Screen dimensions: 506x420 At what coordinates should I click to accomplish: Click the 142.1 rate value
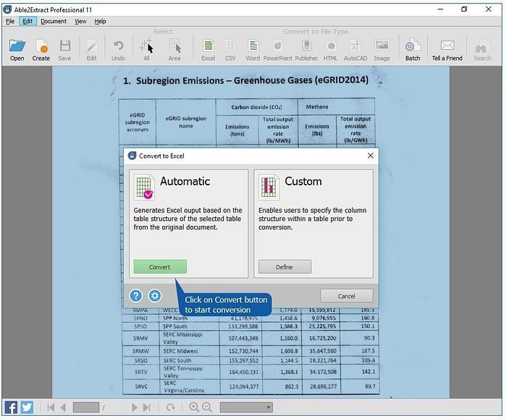tap(368, 371)
